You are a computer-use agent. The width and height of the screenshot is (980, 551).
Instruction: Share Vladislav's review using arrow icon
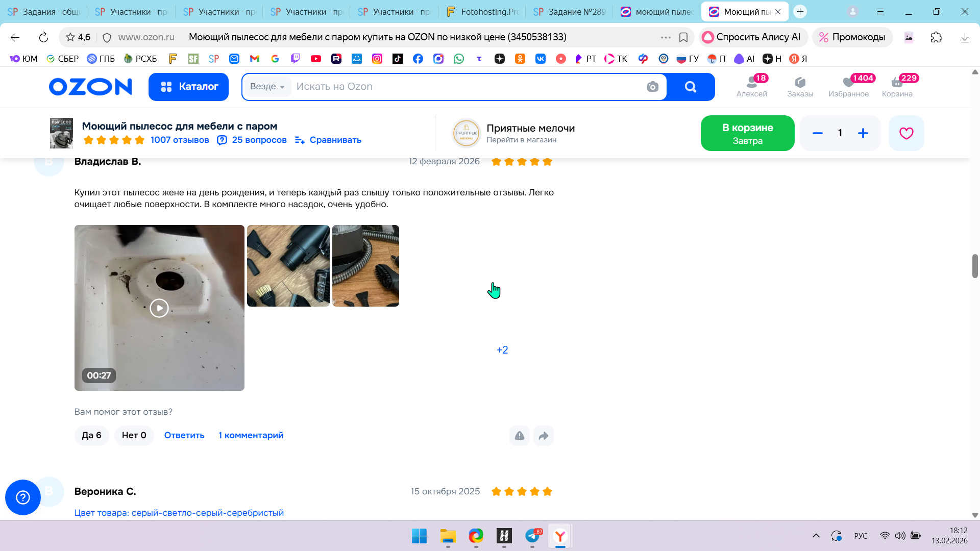[543, 436]
